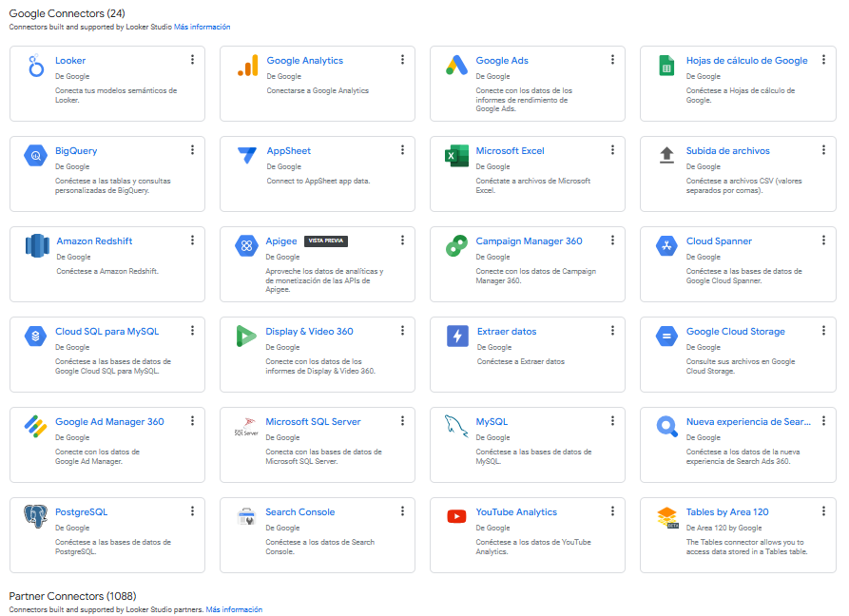
Task: Show options for Hojas de cálculo de Google
Action: pos(823,60)
